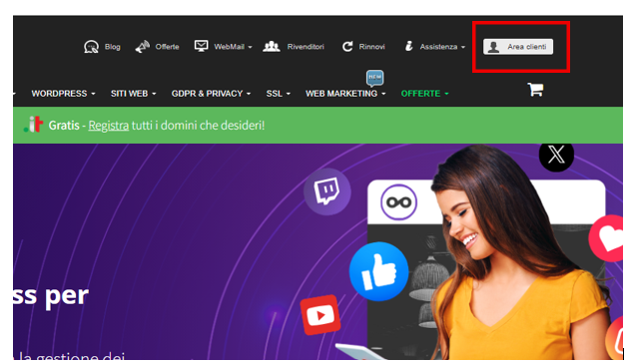The height and width of the screenshot is (364, 627).
Task: Open the green OFFERTE dropdown
Action: pyautogui.click(x=424, y=94)
